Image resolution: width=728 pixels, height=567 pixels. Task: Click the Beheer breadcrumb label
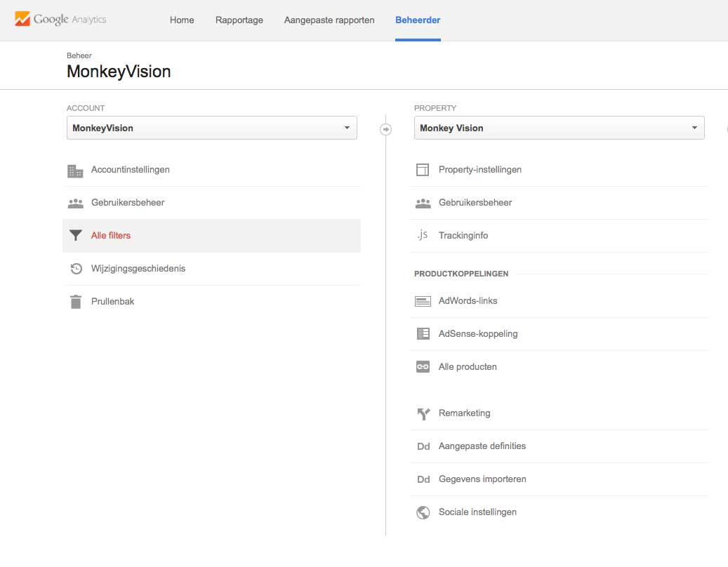click(x=79, y=55)
